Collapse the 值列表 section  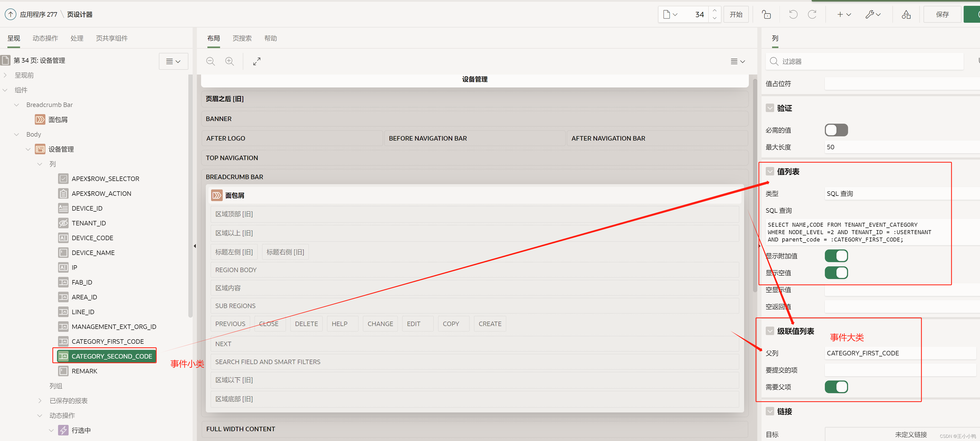(x=770, y=171)
